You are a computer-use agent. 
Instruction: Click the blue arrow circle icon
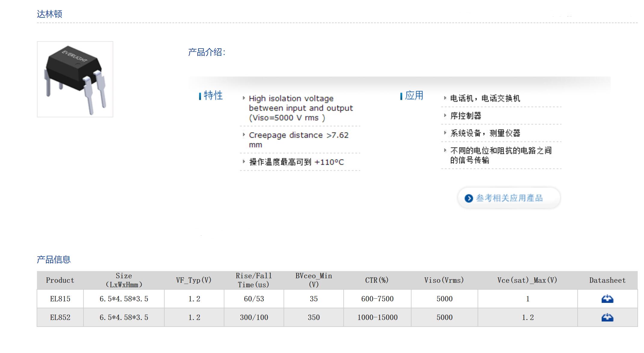(x=469, y=198)
